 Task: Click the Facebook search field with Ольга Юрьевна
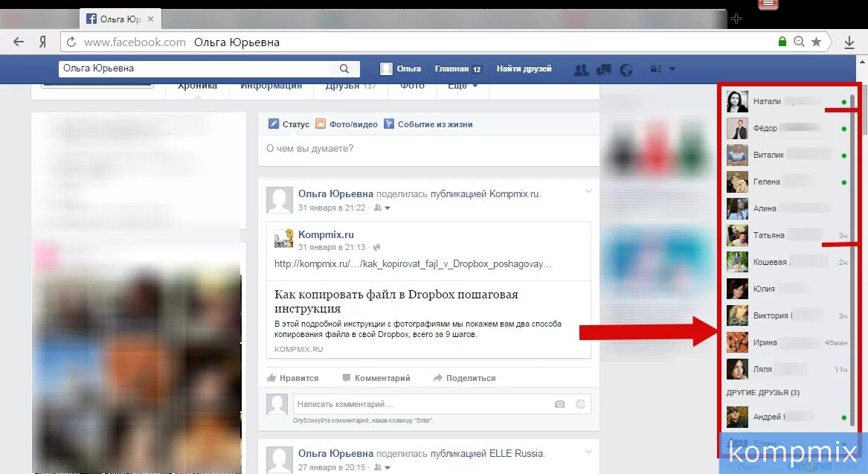point(195,68)
